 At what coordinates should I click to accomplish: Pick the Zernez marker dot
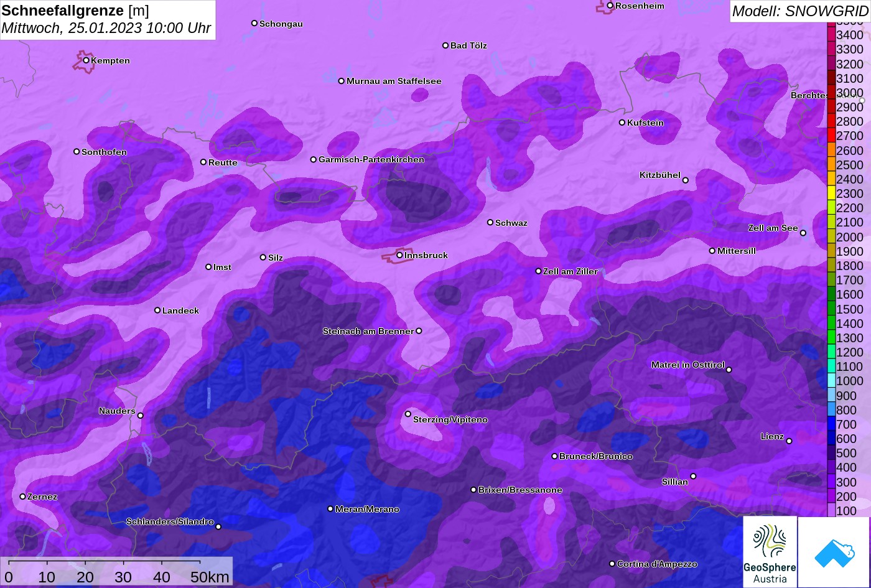click(23, 497)
